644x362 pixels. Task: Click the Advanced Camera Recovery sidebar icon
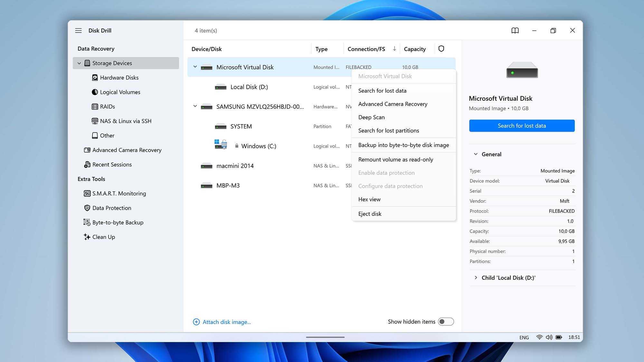click(x=87, y=150)
